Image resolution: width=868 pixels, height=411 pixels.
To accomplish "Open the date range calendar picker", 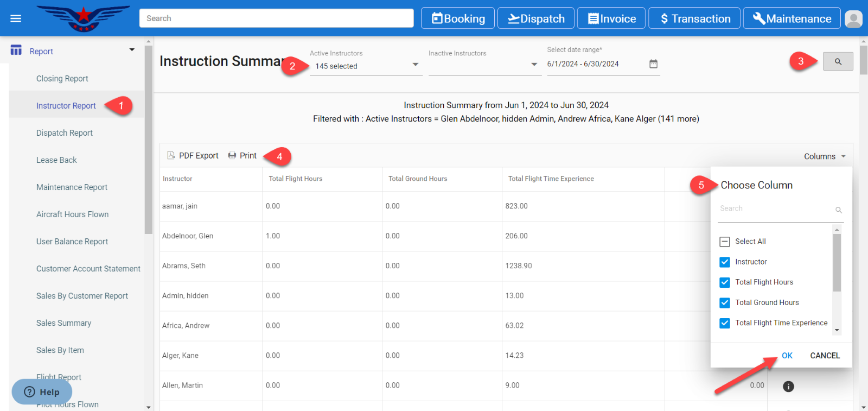I will (653, 64).
